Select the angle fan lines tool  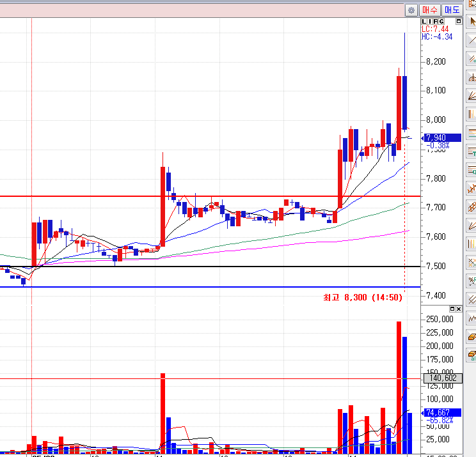[472, 96]
